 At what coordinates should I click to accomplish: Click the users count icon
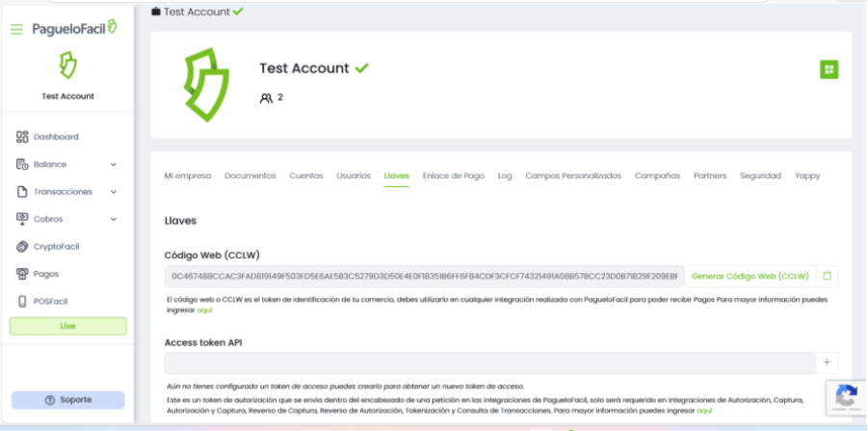pyautogui.click(x=267, y=97)
